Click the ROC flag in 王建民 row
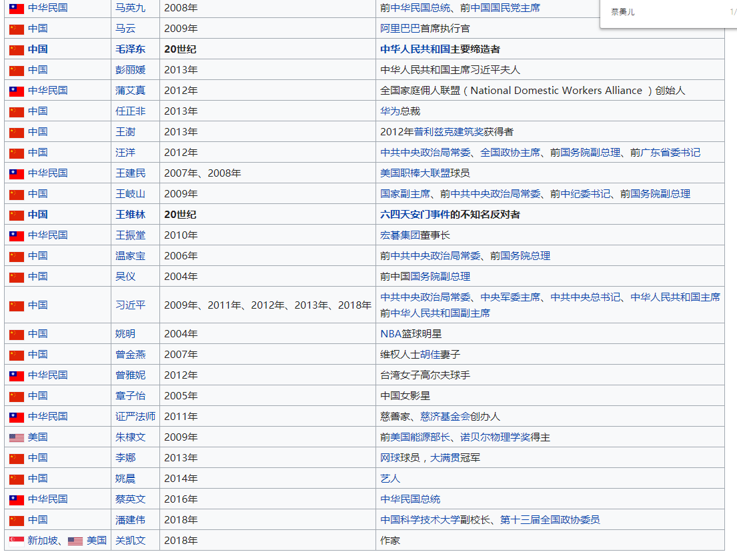The width and height of the screenshot is (737, 560). 16,173
